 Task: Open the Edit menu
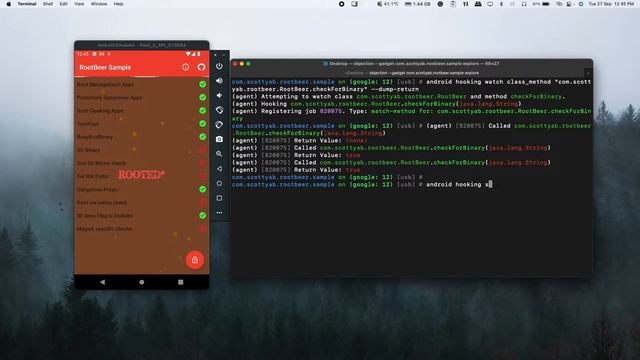click(64, 4)
